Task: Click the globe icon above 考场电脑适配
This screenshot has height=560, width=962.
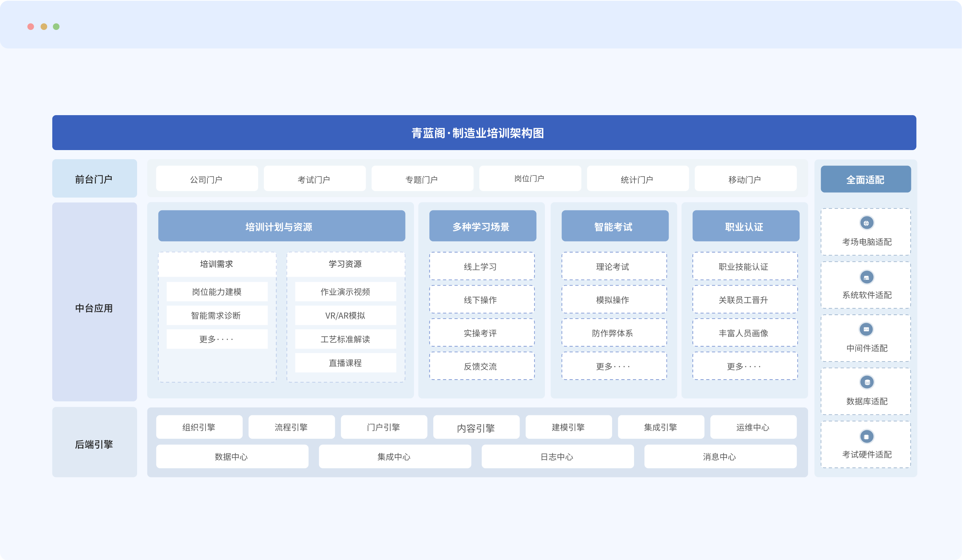Action: coord(866,223)
